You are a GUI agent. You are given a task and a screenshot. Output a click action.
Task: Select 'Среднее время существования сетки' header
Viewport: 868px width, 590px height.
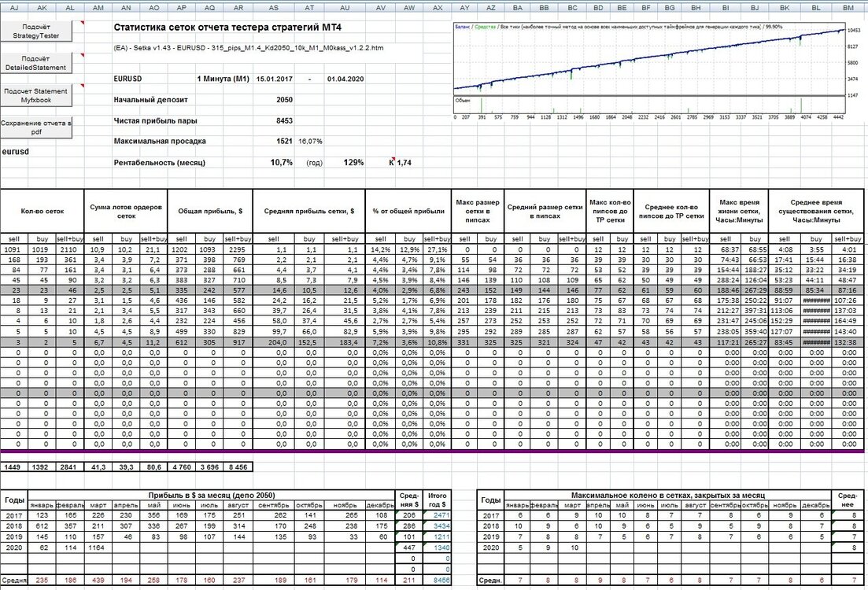817,211
